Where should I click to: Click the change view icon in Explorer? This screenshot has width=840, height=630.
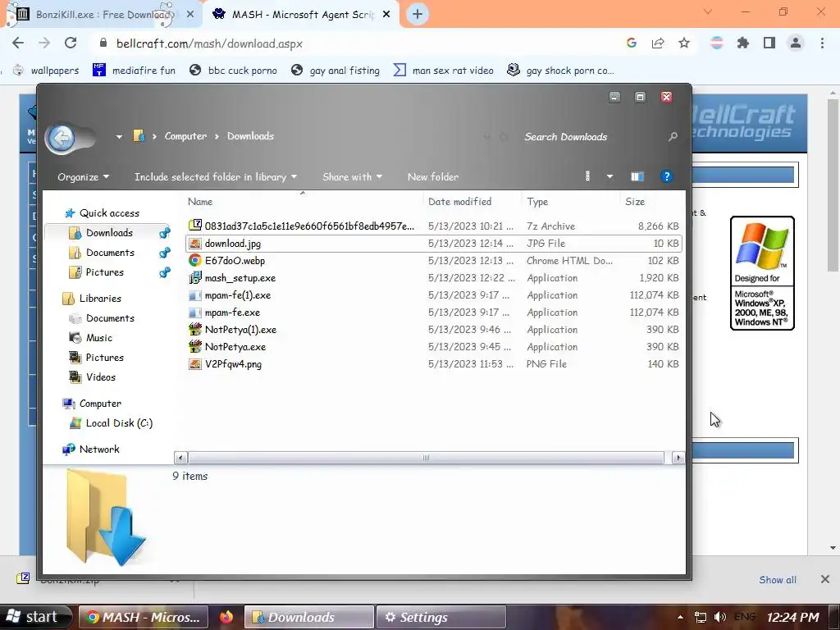point(587,176)
